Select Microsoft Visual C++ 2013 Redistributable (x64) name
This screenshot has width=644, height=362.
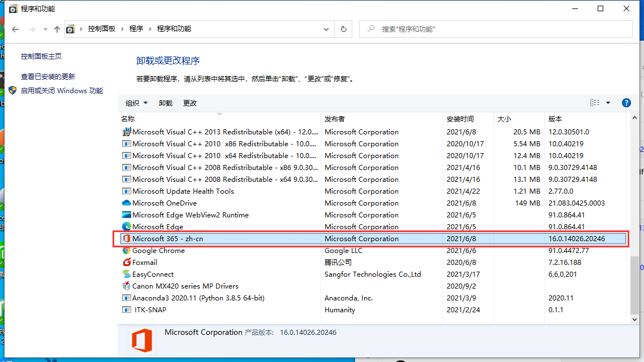pyautogui.click(x=225, y=132)
